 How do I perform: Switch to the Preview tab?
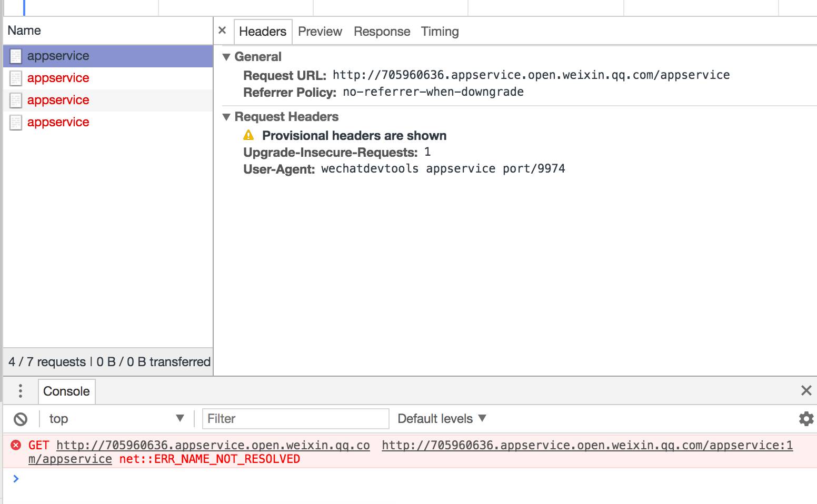pyautogui.click(x=320, y=32)
